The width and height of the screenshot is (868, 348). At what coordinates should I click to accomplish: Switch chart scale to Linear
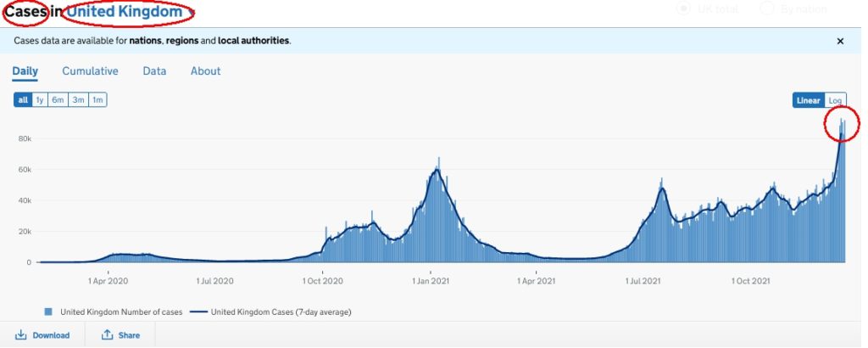(808, 100)
